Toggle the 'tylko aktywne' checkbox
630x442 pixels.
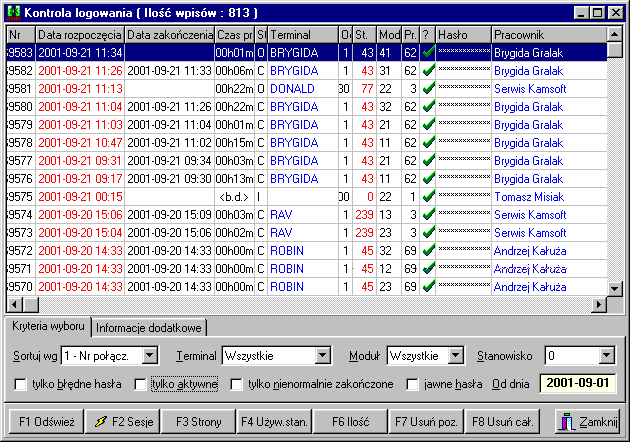point(140,384)
